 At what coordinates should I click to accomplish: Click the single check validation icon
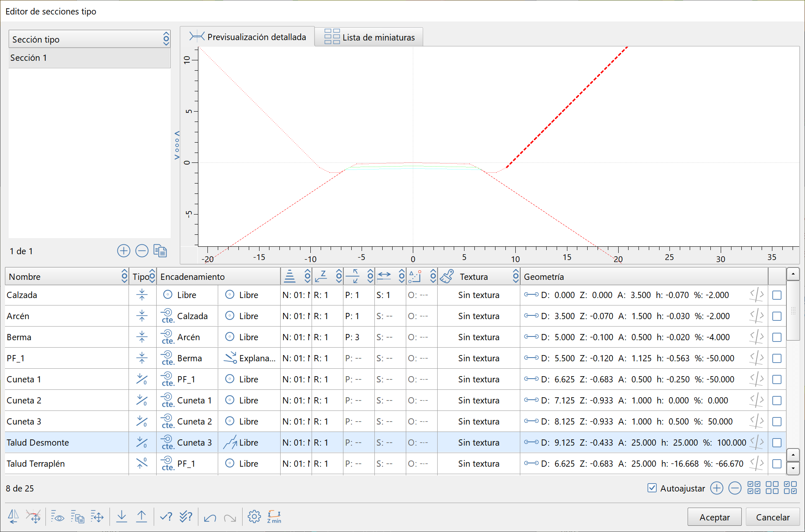pos(166,516)
